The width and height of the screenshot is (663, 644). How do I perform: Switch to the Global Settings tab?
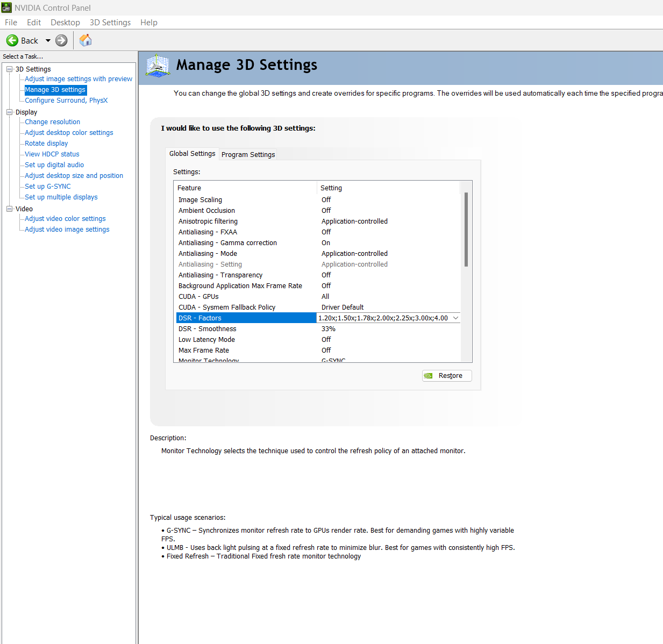tap(192, 154)
